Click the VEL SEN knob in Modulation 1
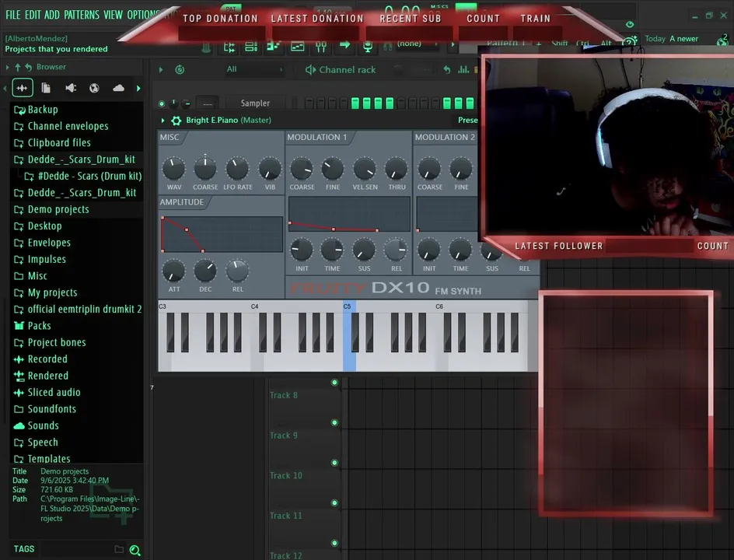 [365, 169]
